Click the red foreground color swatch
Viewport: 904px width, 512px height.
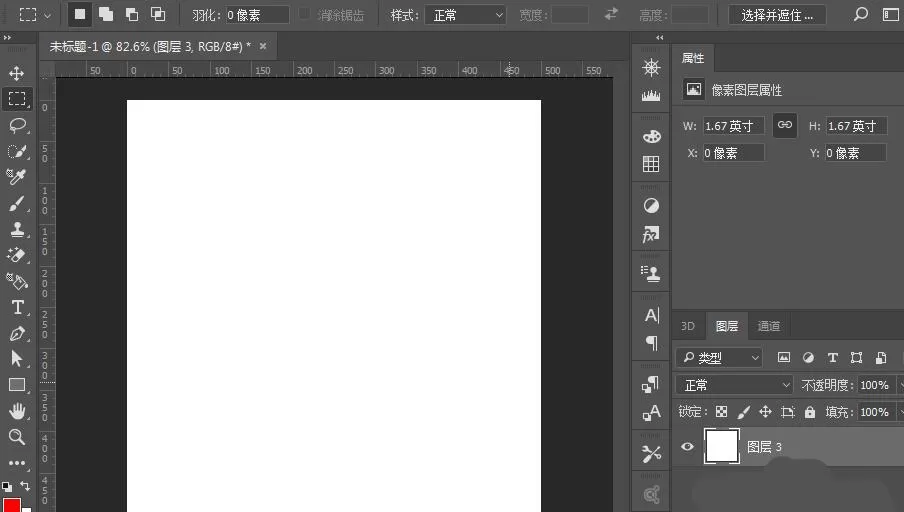(x=12, y=505)
